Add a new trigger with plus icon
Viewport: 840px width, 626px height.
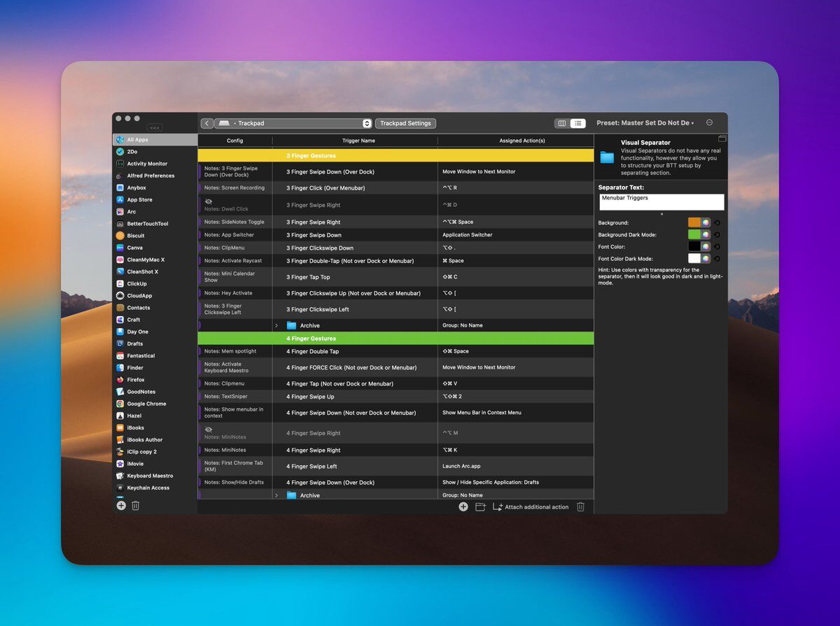[463, 506]
